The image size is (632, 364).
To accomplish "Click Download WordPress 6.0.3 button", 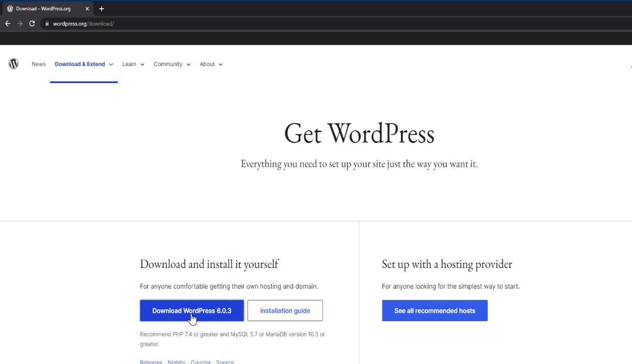I will pos(192,310).
